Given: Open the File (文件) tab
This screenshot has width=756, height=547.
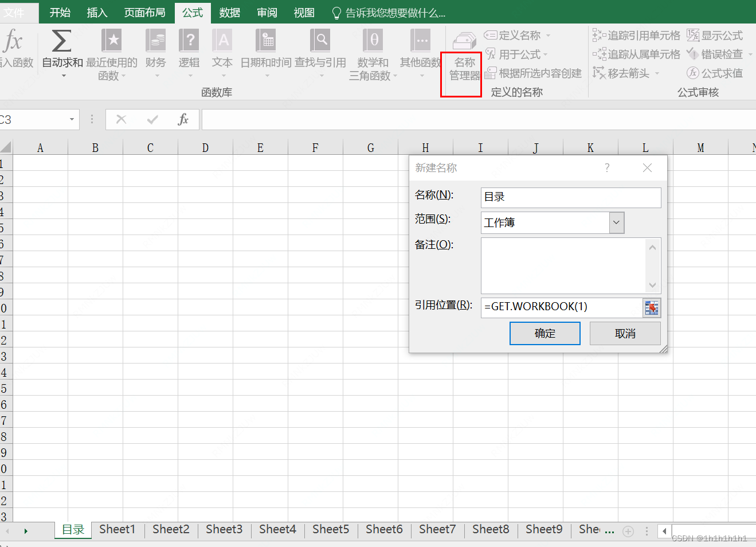Looking at the screenshot, I should (x=14, y=13).
